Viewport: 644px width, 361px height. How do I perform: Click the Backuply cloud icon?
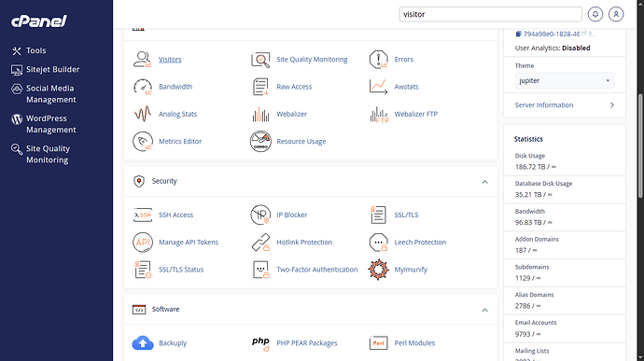click(143, 343)
